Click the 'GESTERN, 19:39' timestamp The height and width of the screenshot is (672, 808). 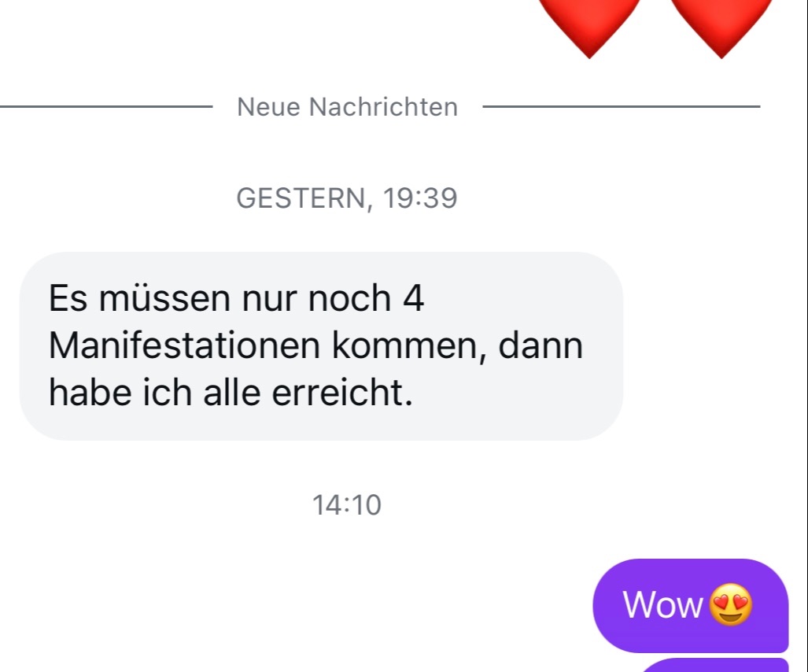click(347, 198)
